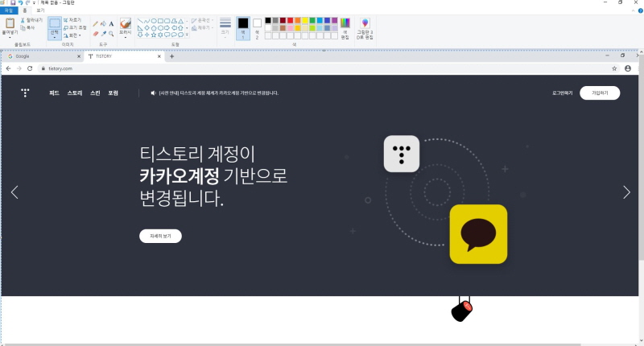Click the 스토리 item in the pasted page
This screenshot has width=644, height=346.
click(75, 93)
